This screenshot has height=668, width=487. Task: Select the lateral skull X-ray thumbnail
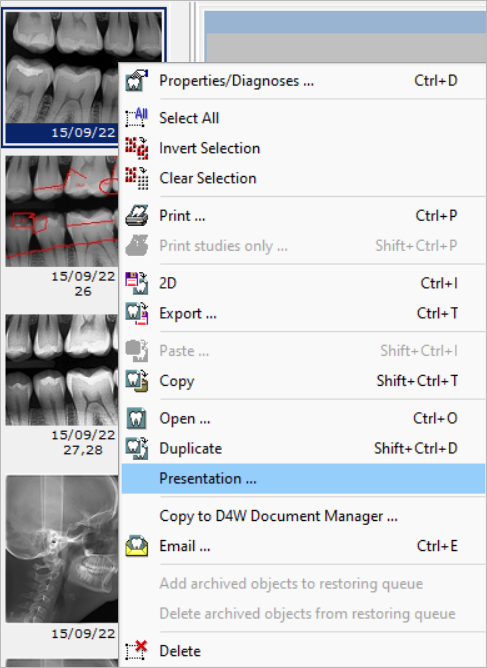coord(62,549)
